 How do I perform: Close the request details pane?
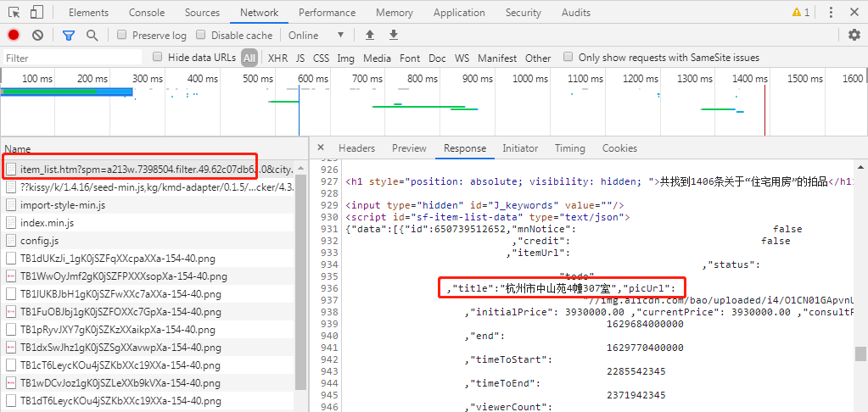(x=321, y=148)
